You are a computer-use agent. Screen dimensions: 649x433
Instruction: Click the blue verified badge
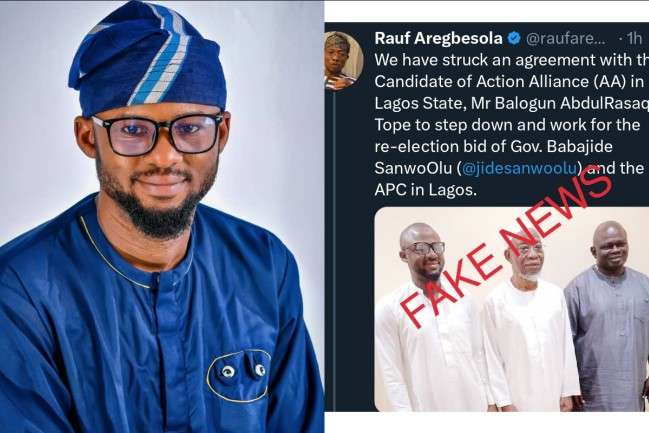point(514,38)
